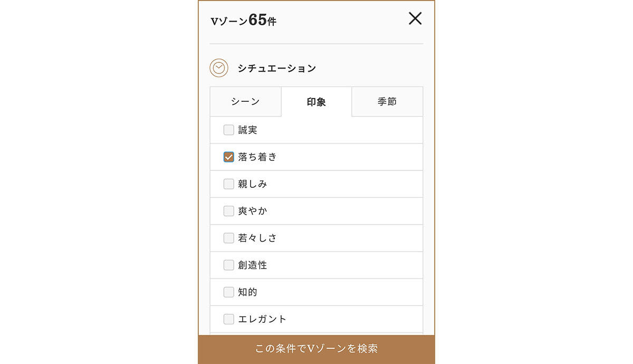
Task: Select the 印象 tab
Action: [x=316, y=102]
